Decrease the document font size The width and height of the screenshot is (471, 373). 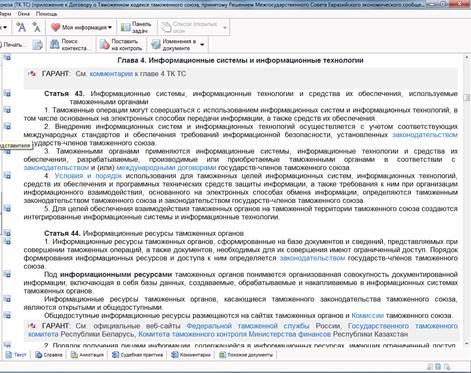click(36, 27)
